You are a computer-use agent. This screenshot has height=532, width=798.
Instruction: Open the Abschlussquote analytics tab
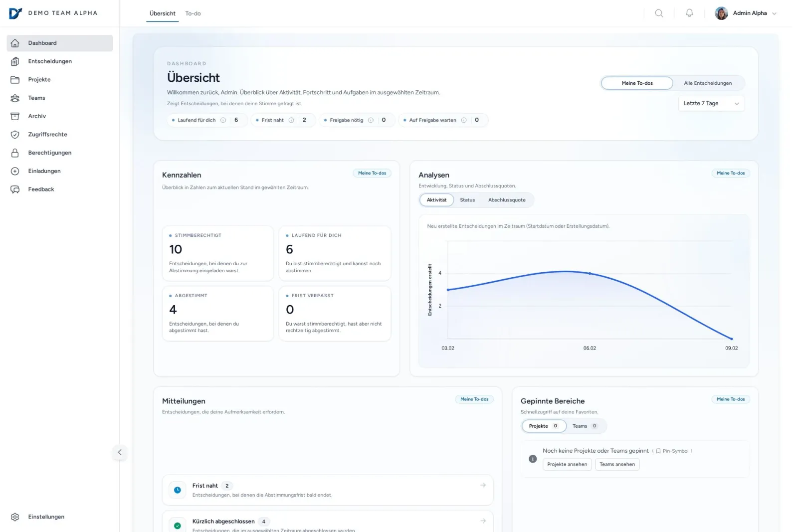tap(507, 199)
